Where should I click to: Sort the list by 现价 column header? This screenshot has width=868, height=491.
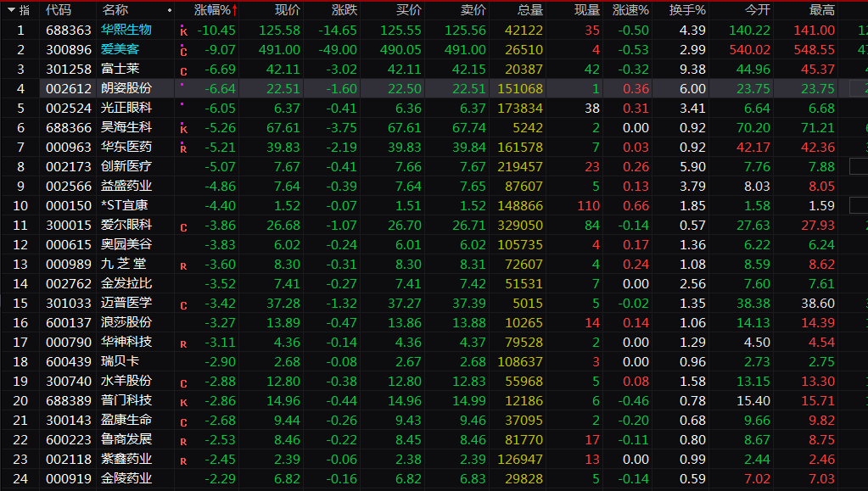point(288,10)
